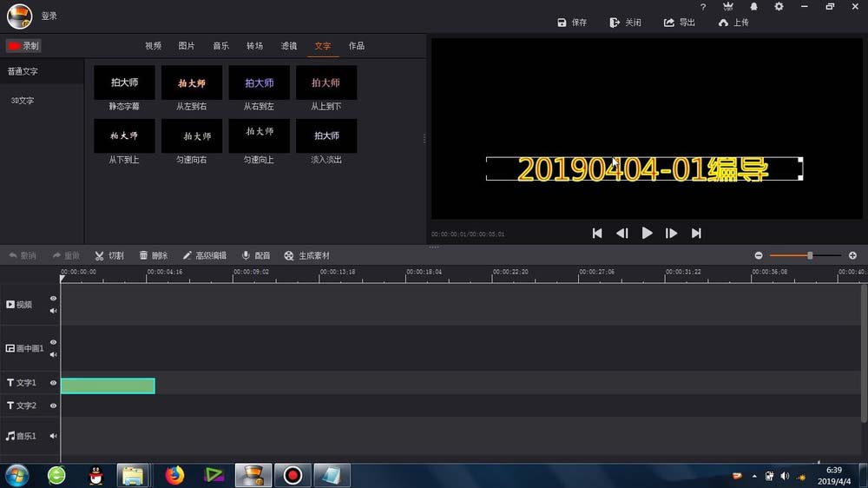
Task: Click the 删除 (delete) trash icon
Action: [153, 256]
